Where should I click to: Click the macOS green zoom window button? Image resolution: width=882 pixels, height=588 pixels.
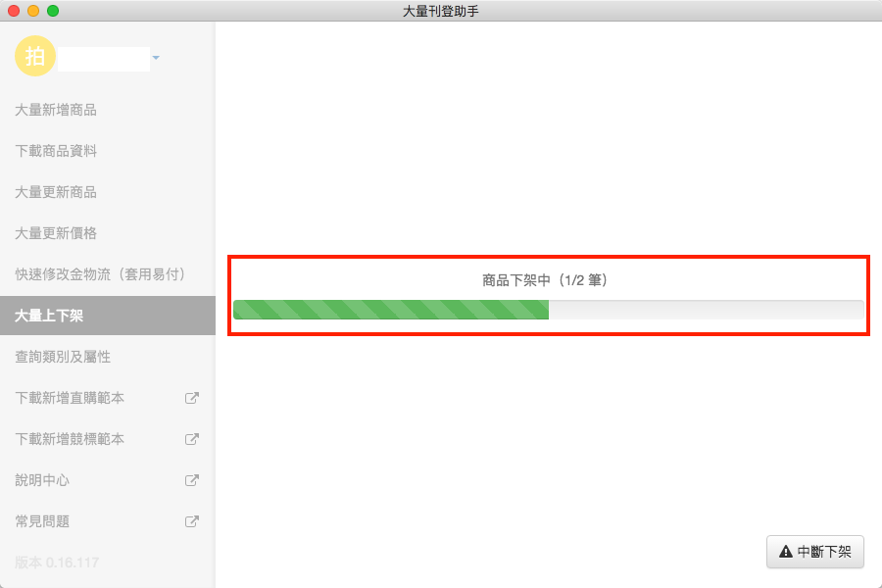[x=53, y=11]
